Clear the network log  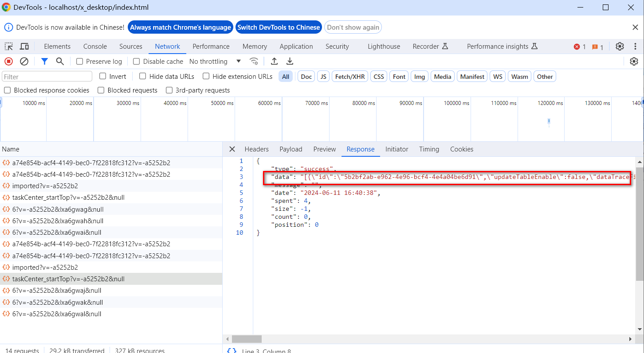click(24, 62)
